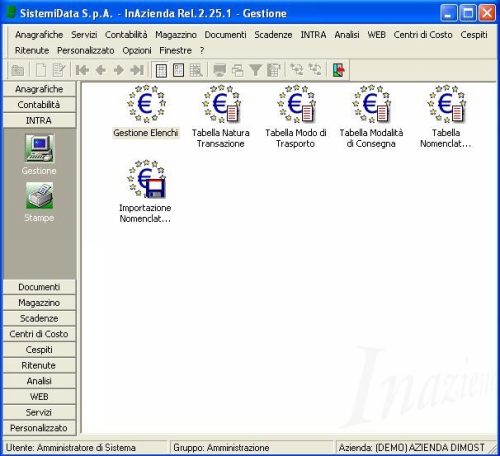
Task: Click the first refresh-links toolbar icon
Action: pyautogui.click(x=297, y=69)
